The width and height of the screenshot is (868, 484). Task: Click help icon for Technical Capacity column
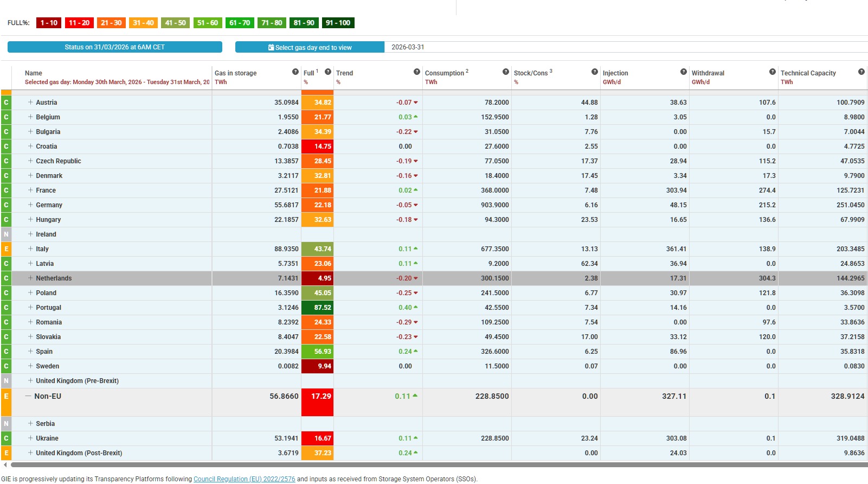coord(861,72)
